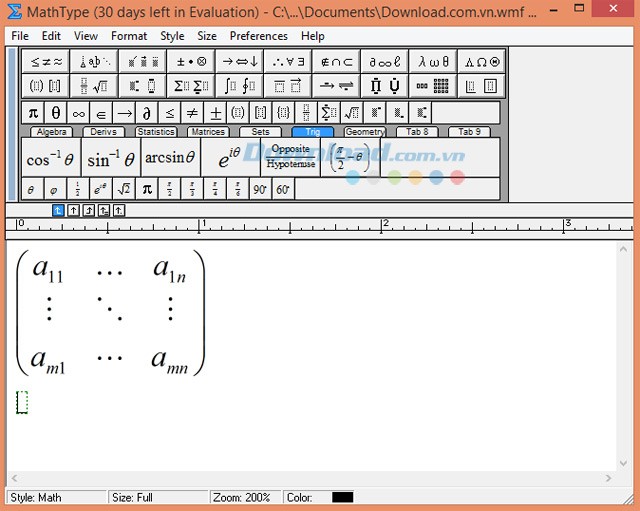Insert the right arrow symbol

tap(124, 113)
